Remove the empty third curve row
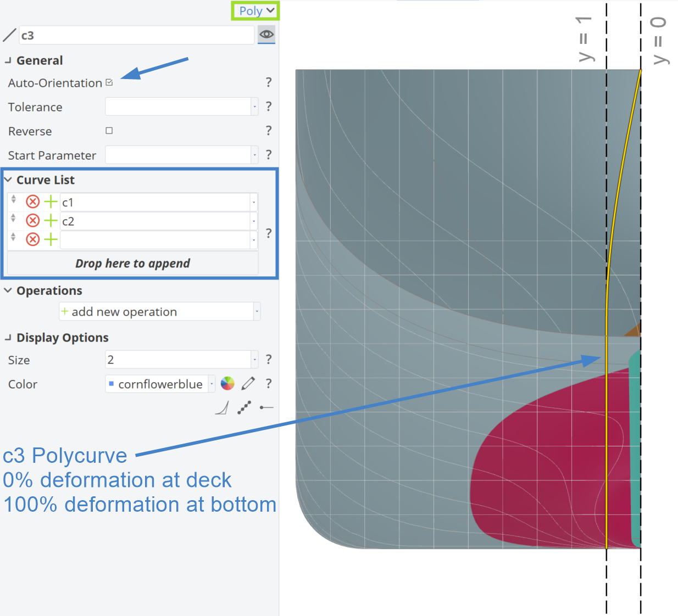 coord(33,239)
